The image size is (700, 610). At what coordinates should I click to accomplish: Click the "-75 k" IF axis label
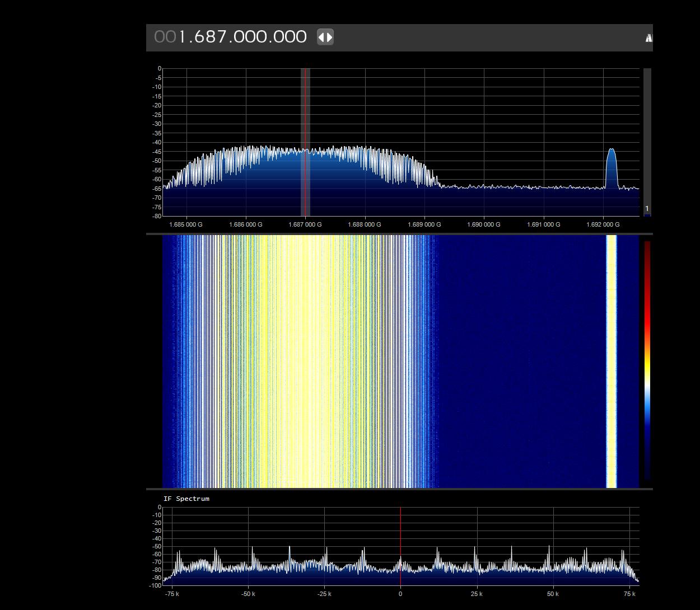click(172, 594)
